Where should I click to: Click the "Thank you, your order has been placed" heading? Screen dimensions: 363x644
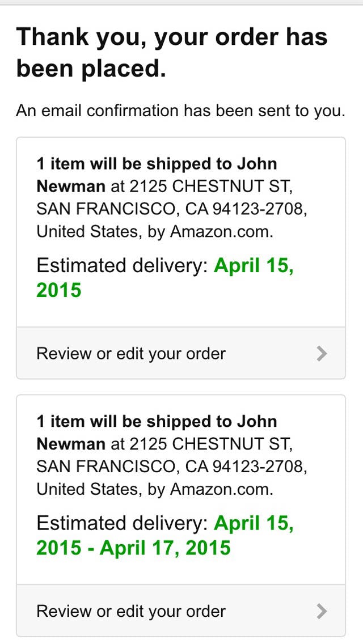tap(172, 53)
